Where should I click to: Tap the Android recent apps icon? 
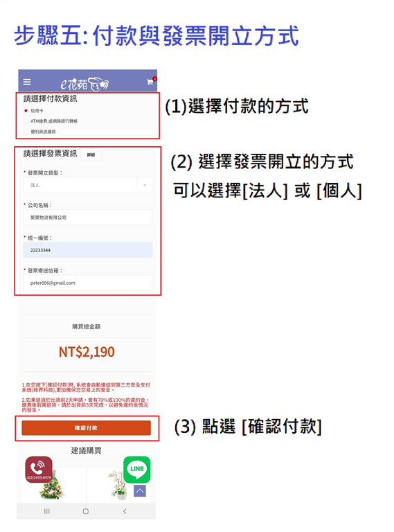click(47, 511)
